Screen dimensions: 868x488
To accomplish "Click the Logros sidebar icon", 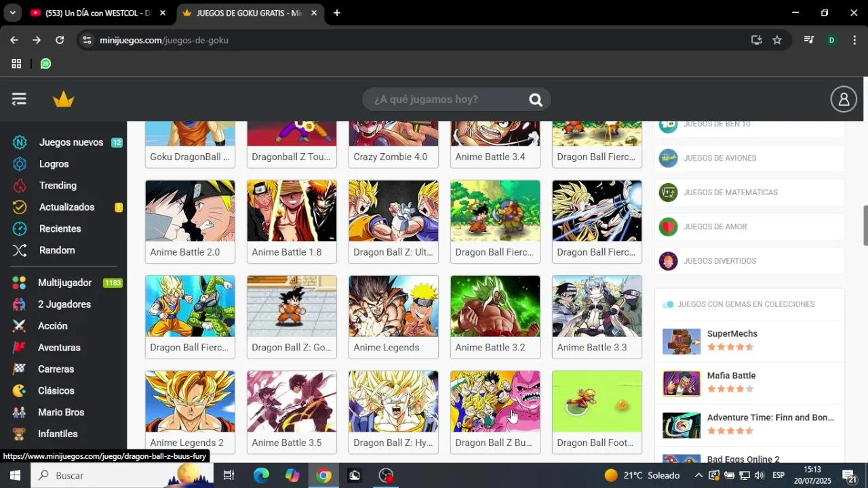I will pyautogui.click(x=20, y=164).
